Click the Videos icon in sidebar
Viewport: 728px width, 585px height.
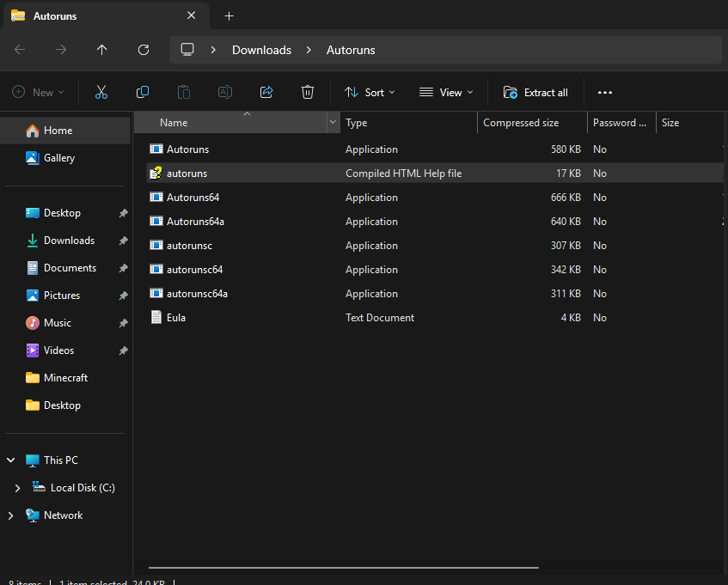click(x=33, y=350)
